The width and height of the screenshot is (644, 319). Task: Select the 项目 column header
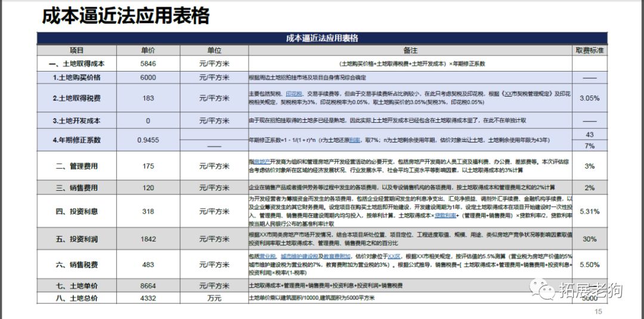pyautogui.click(x=77, y=51)
